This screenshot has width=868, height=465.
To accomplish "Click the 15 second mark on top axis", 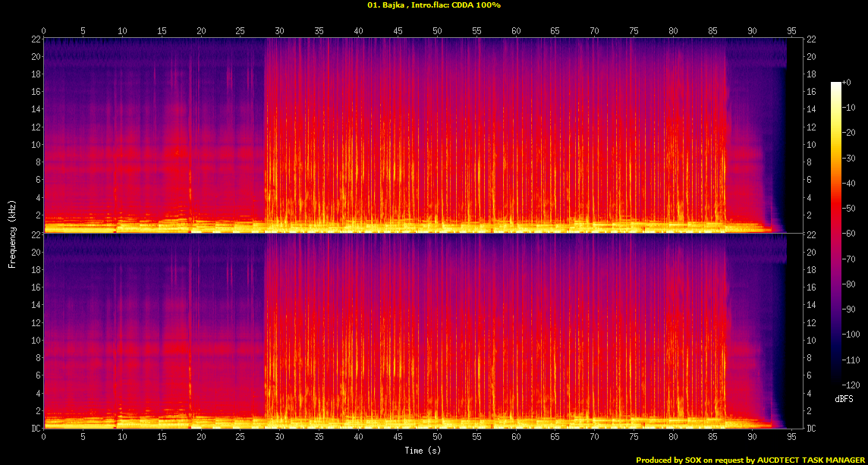I will click(x=162, y=32).
